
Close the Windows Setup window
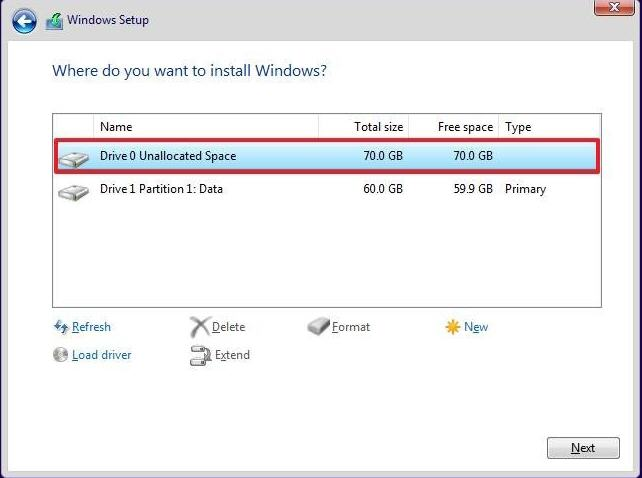point(614,7)
